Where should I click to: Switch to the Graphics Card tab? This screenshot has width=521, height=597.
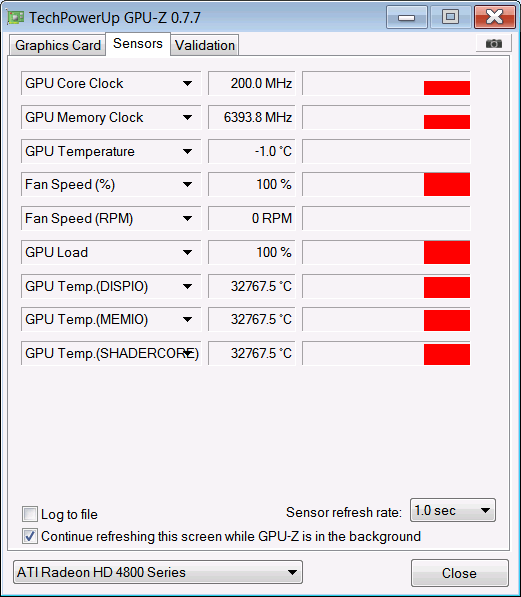58,45
